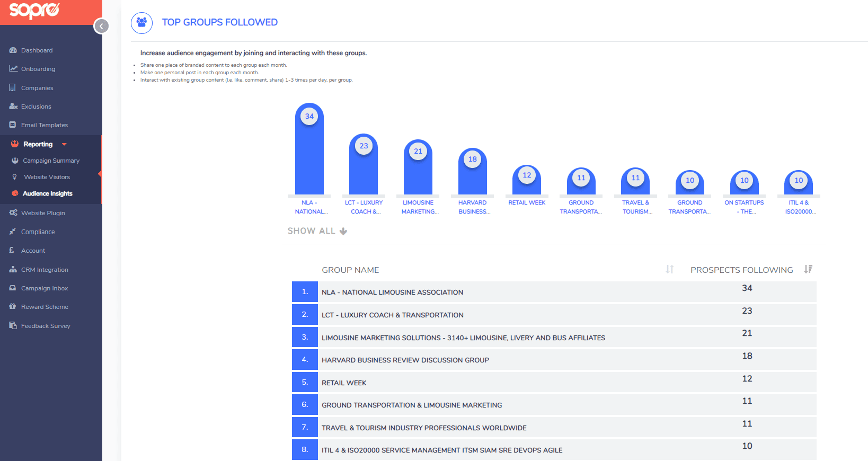Click the CRM Integration sitemap icon
The height and width of the screenshot is (461, 868).
tap(13, 269)
